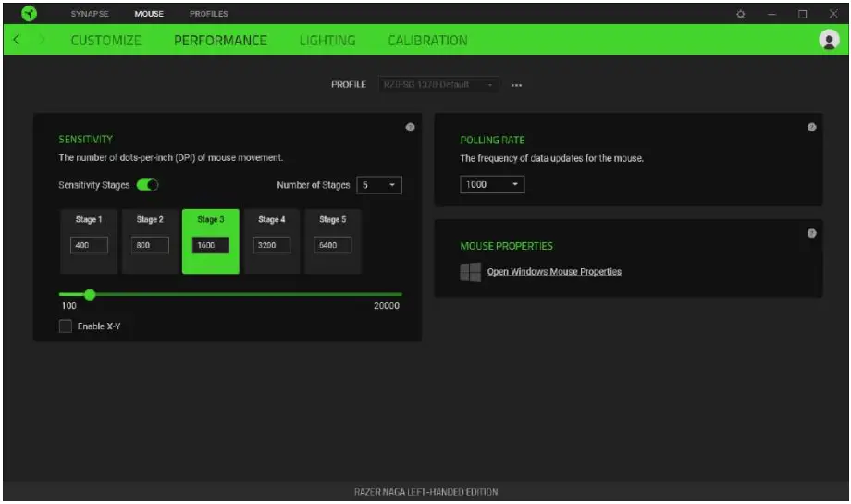The width and height of the screenshot is (851, 504).
Task: Enable the X-Y checkbox
Action: click(65, 326)
